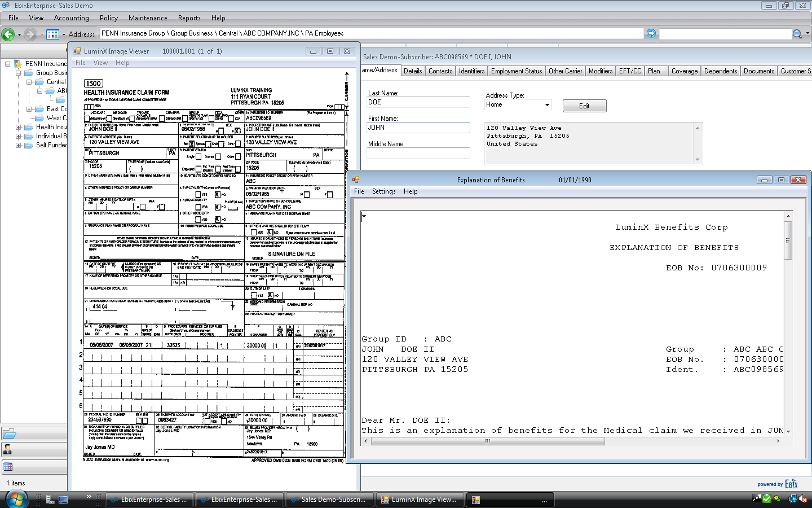Collapse the Central tree node
This screenshot has width=812, height=508.
coord(29,82)
